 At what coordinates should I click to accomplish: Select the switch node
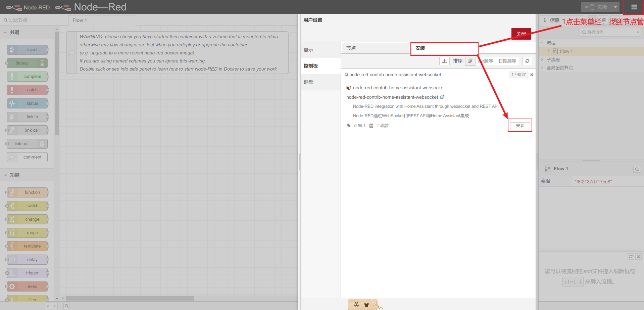coord(28,206)
